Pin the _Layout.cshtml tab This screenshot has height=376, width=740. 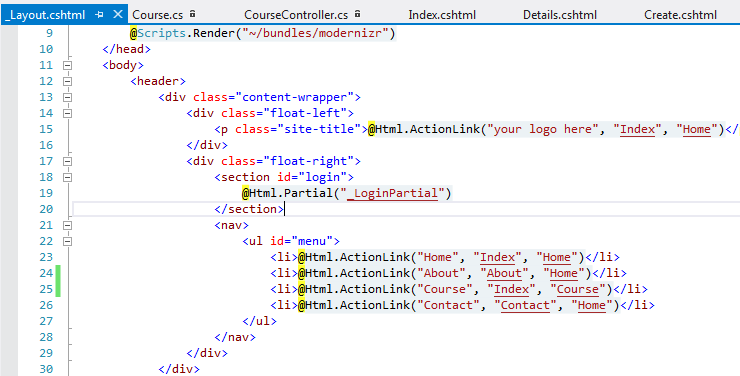pos(99,15)
